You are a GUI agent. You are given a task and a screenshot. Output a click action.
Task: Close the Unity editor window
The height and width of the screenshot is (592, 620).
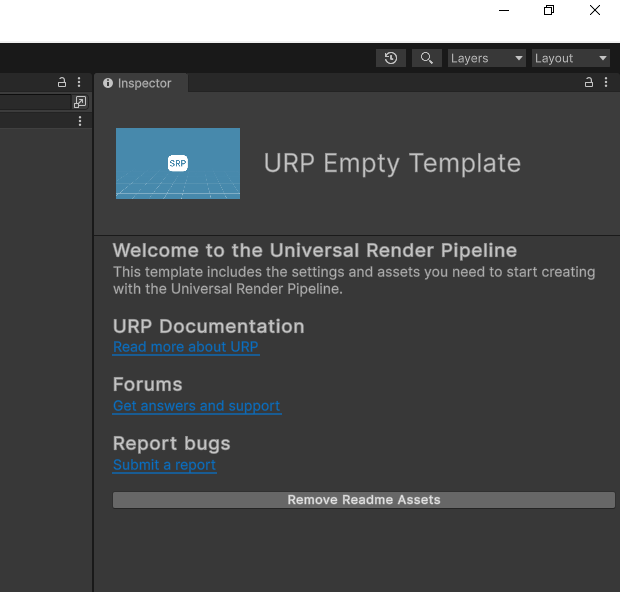coord(595,10)
